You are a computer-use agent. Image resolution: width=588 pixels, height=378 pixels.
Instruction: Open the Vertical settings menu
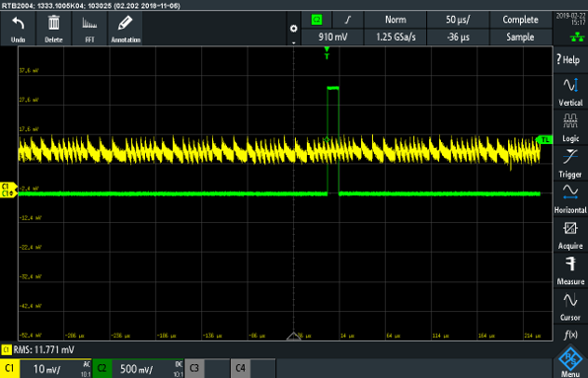(570, 92)
